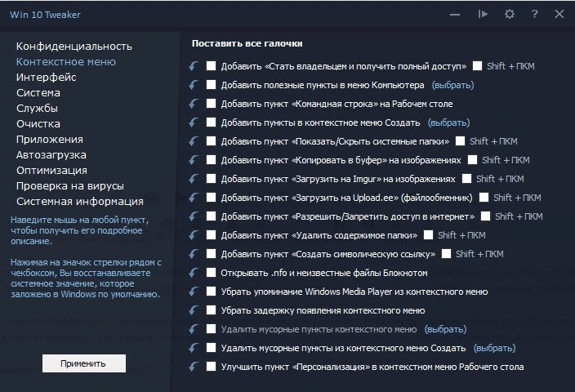Enable Shift + ПКМ for «Стать владельцем»

click(477, 65)
